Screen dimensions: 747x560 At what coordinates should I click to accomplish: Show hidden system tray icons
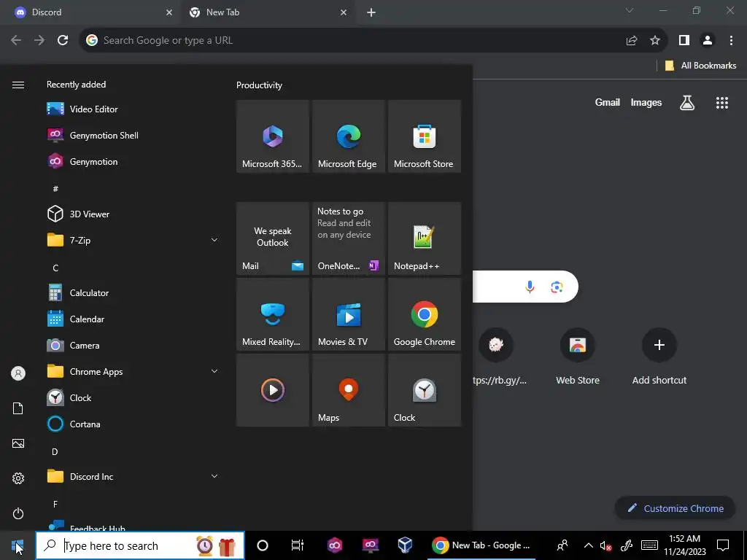[589, 545]
